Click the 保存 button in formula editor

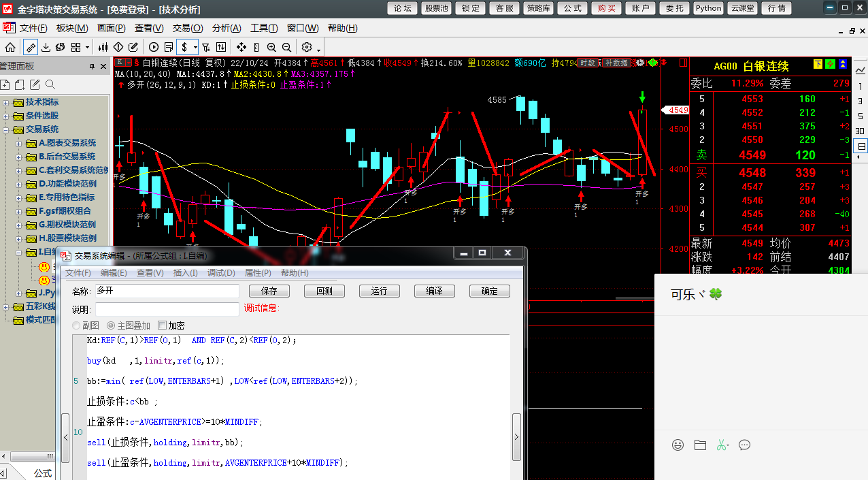pos(269,291)
